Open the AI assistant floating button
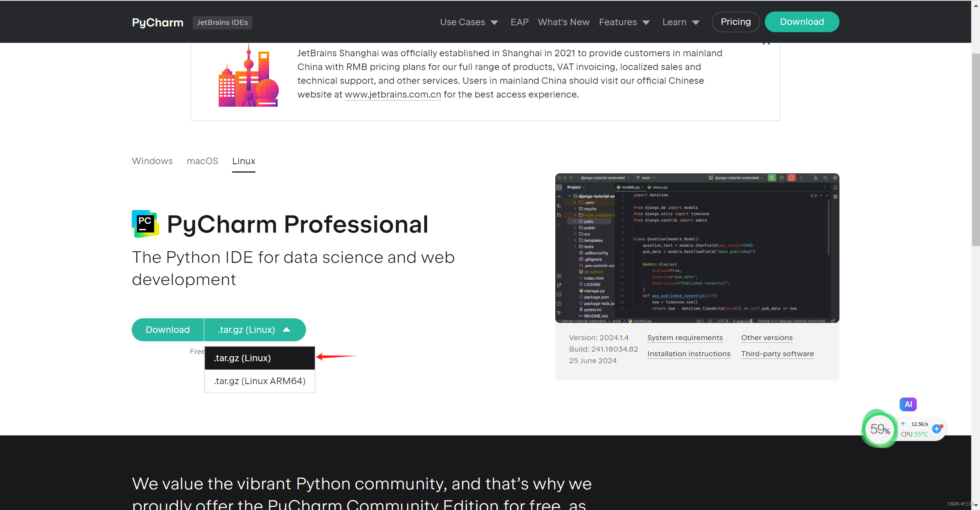Screen dimensions: 980x510 pos(908,404)
